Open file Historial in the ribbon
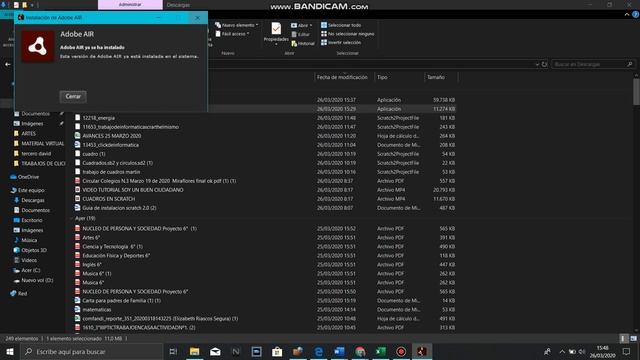 pos(303,43)
